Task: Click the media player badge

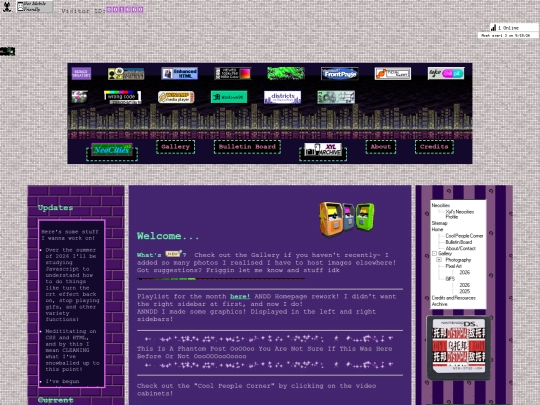Action: coord(176,97)
